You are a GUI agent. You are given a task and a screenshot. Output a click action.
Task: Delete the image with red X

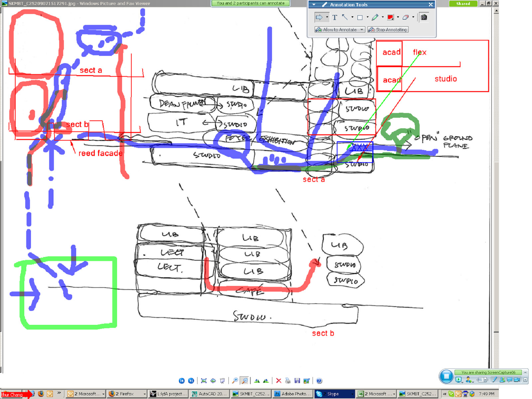click(x=279, y=381)
